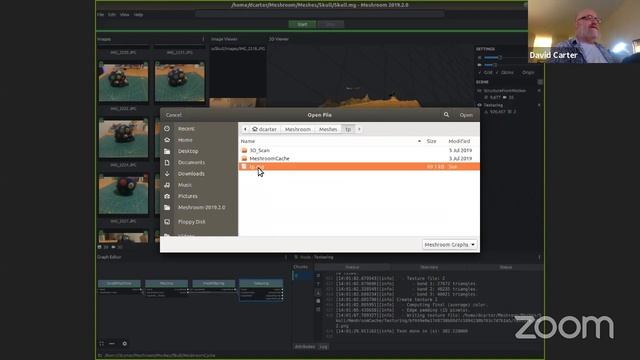Select the Statistics tab in node log
Image resolution: width=640 pixels, height=360 pixels.
click(429, 267)
